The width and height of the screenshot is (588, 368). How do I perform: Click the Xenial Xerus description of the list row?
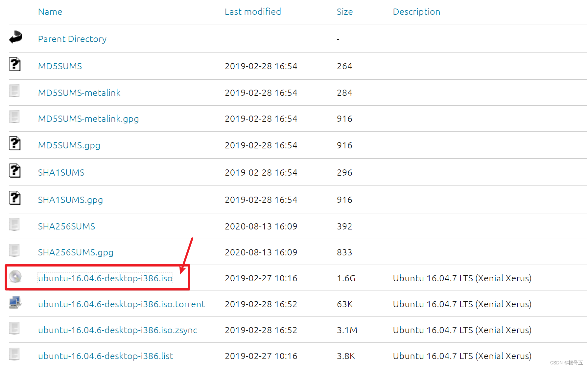(x=462, y=356)
